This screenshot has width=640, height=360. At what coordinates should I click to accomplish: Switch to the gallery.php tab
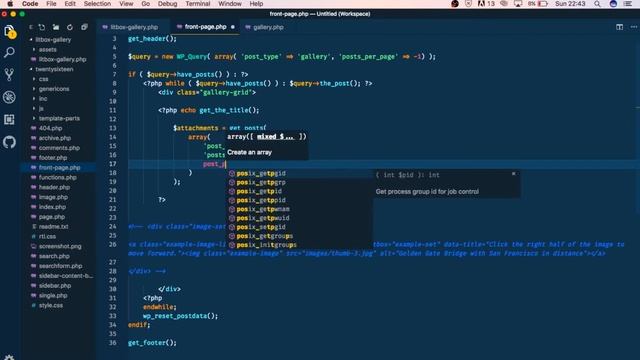[268, 27]
